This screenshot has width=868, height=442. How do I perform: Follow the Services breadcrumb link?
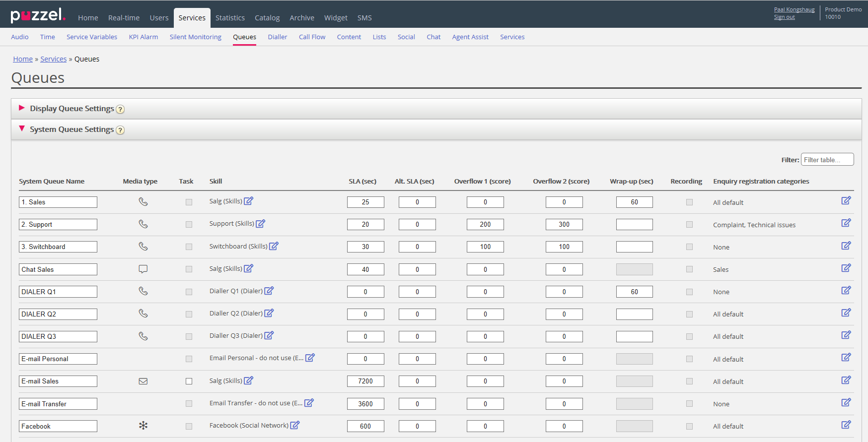point(53,59)
